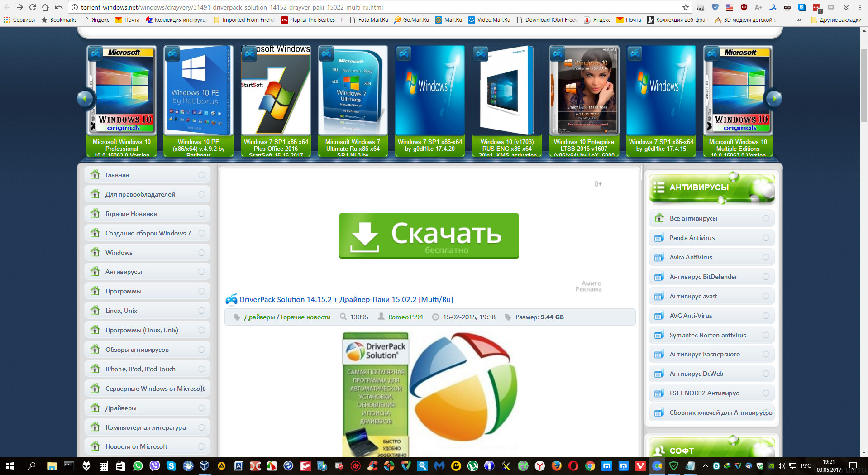The image size is (868, 475).
Task: Open Windows taskbar search
Action: point(32,466)
